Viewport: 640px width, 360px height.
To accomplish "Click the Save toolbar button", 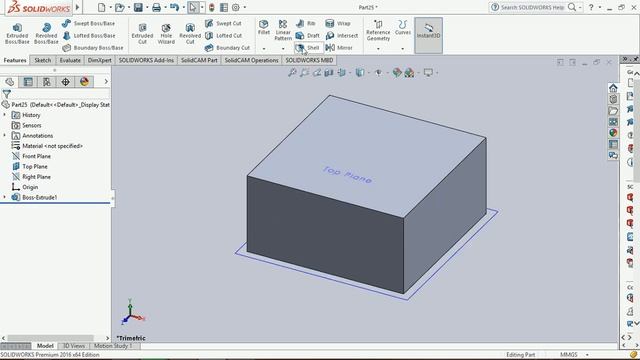I will pyautogui.click(x=138, y=7).
